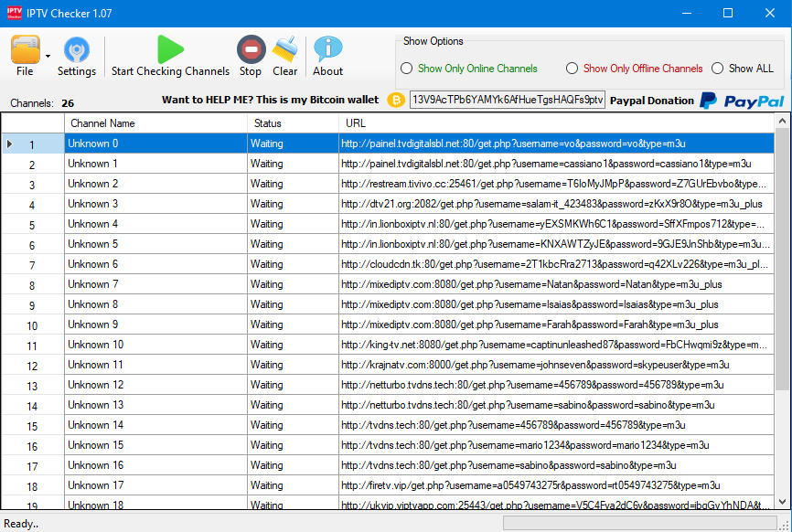Click the scrollbar down arrow
The height and width of the screenshot is (532, 792).
click(x=782, y=502)
